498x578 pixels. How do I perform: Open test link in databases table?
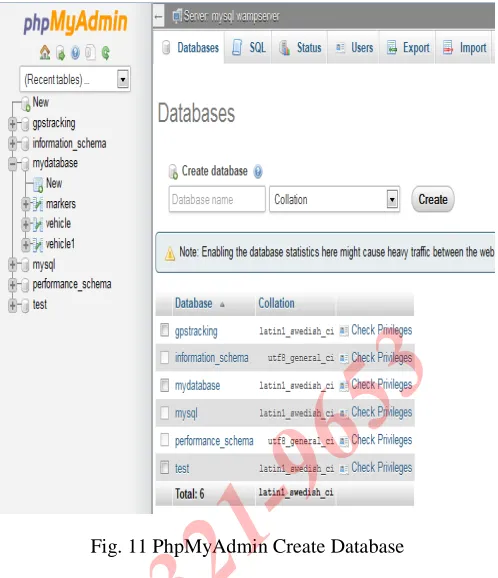coord(182,469)
